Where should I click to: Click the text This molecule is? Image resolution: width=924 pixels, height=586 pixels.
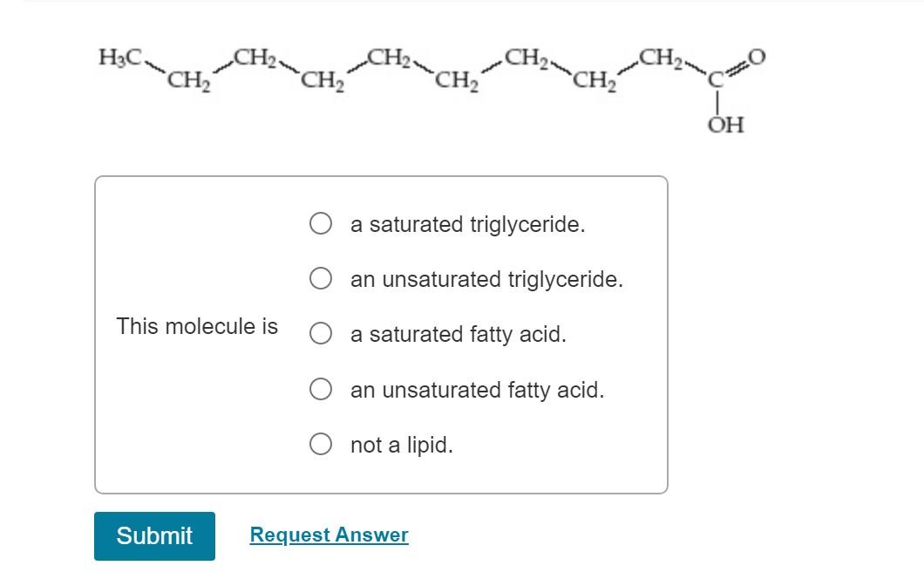point(196,326)
